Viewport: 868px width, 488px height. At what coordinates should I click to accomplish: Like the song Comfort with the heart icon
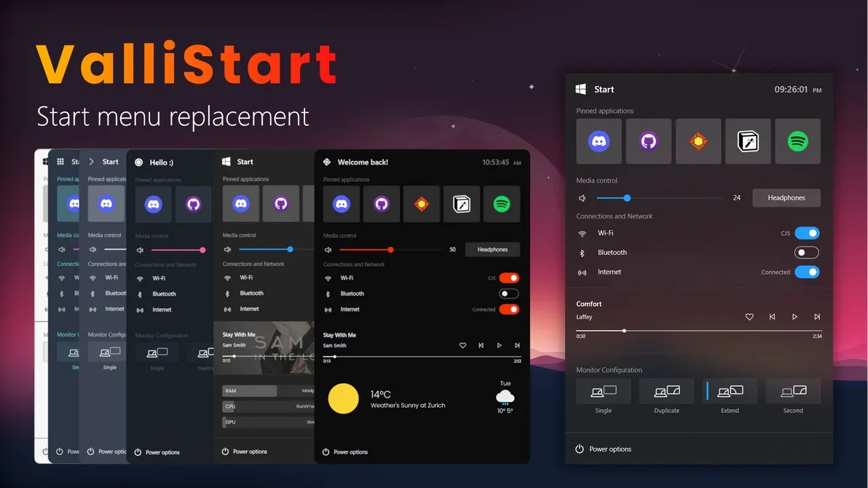click(x=749, y=317)
